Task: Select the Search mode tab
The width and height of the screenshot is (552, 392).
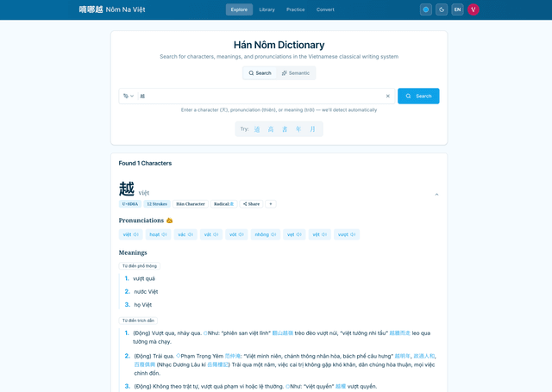Action: pyautogui.click(x=260, y=73)
